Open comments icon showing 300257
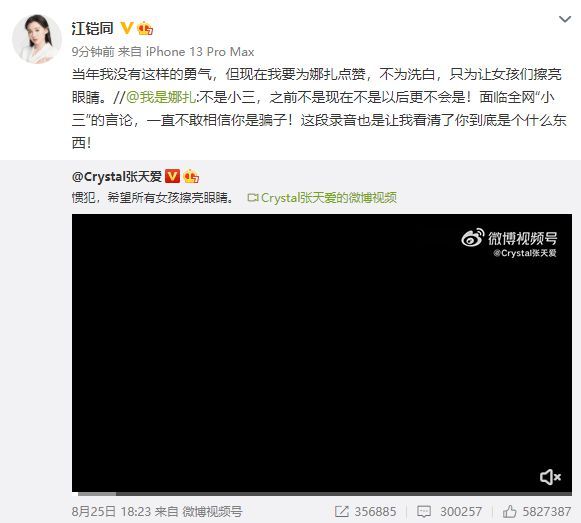Image resolution: width=581 pixels, height=523 pixels. click(424, 512)
